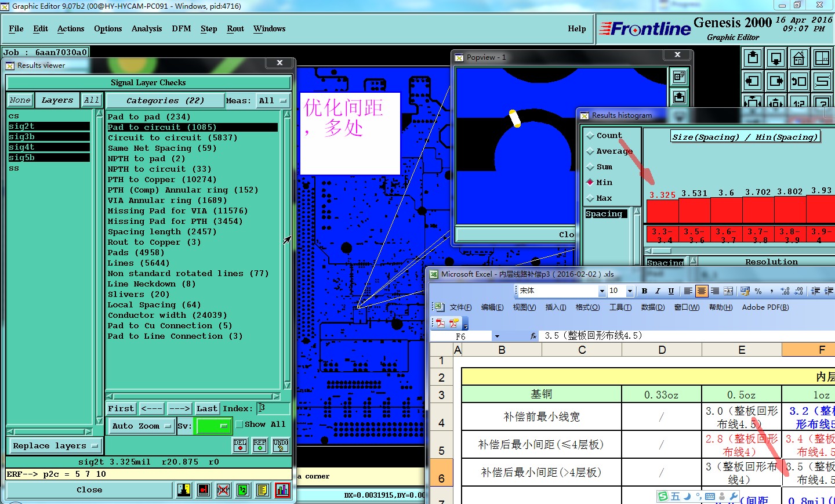Click the Last result button
This screenshot has width=835, height=504.
click(x=206, y=409)
